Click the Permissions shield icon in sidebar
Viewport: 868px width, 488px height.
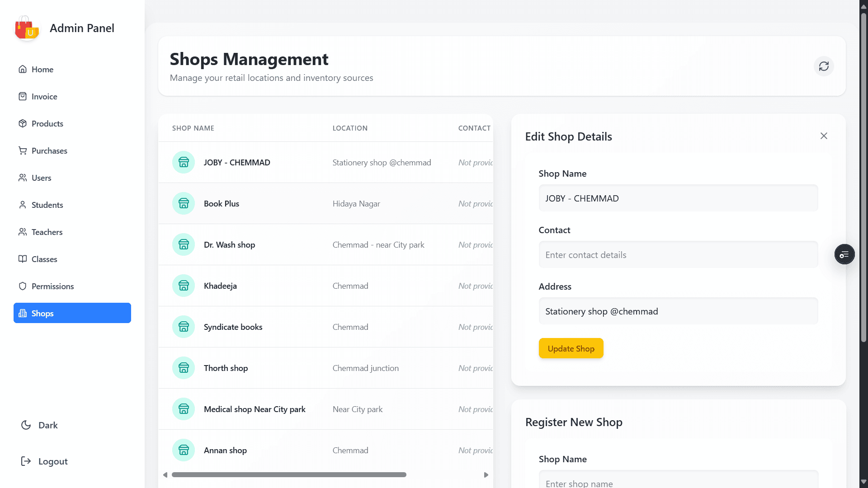point(23,286)
